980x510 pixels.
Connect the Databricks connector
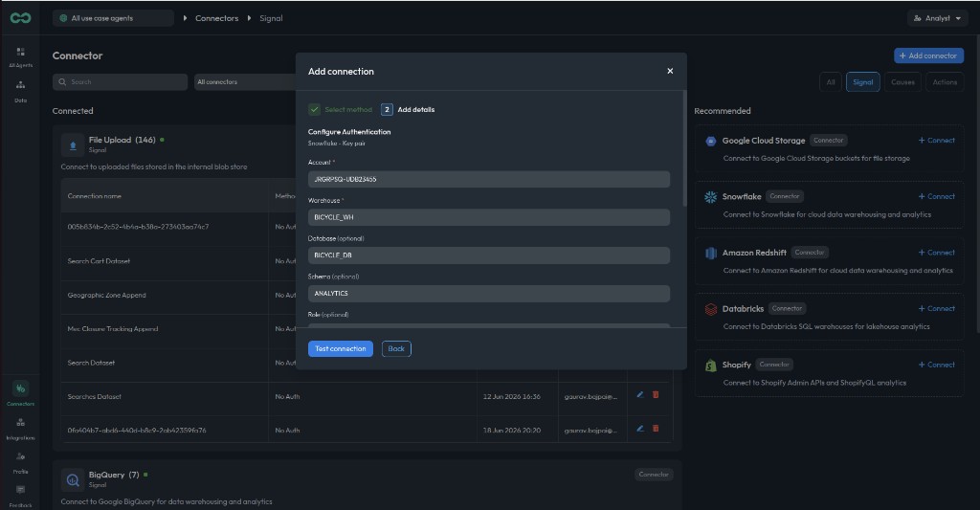(936, 309)
